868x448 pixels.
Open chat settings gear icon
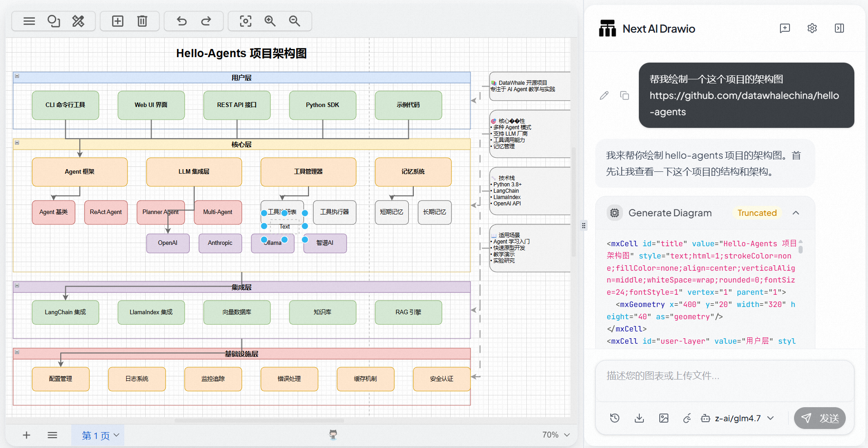click(x=812, y=29)
